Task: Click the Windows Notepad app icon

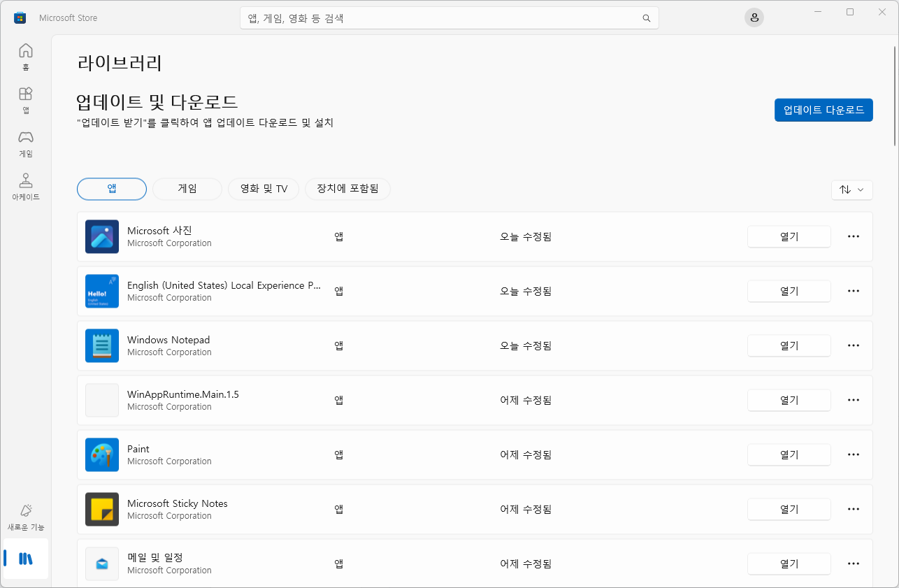Action: [x=102, y=345]
